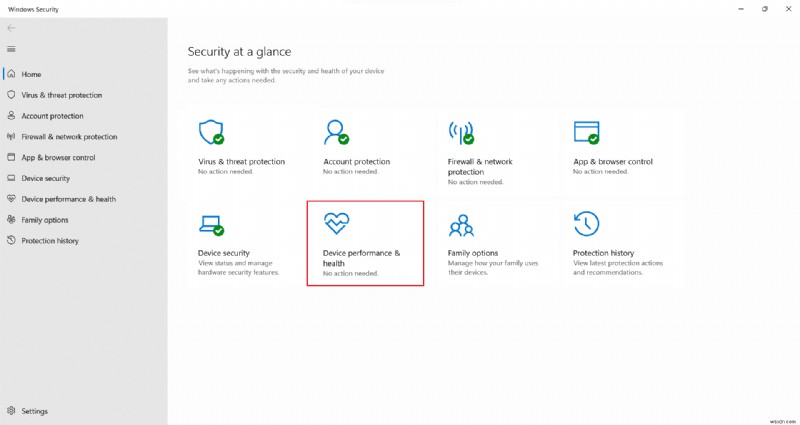
Task: Open Account protection from sidebar
Action: tap(53, 116)
